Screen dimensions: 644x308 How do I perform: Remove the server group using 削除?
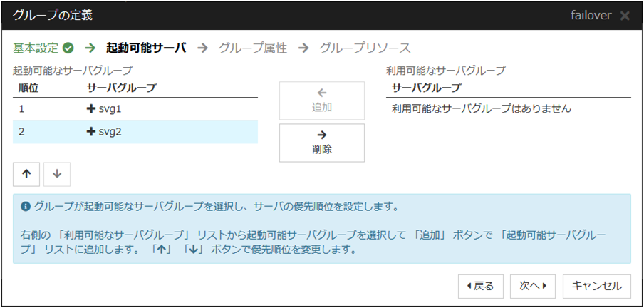(321, 143)
